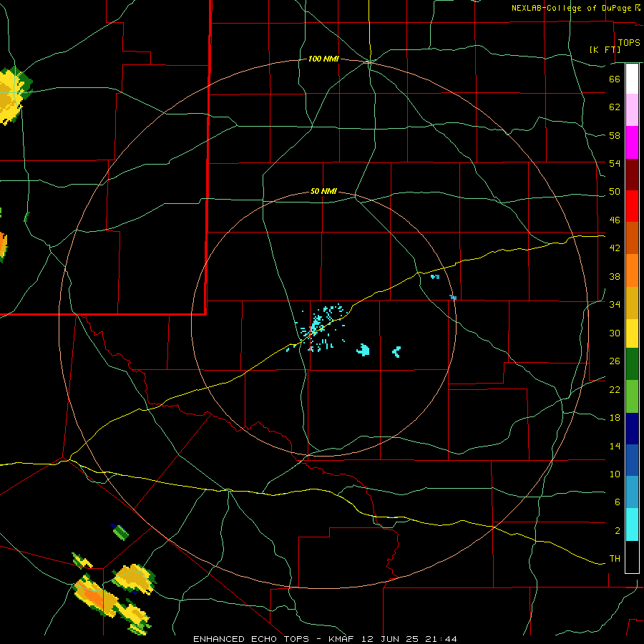Viewport: 644px width, 644px height.
Task: Select the dark red legend color band
Action: pyautogui.click(x=632, y=174)
